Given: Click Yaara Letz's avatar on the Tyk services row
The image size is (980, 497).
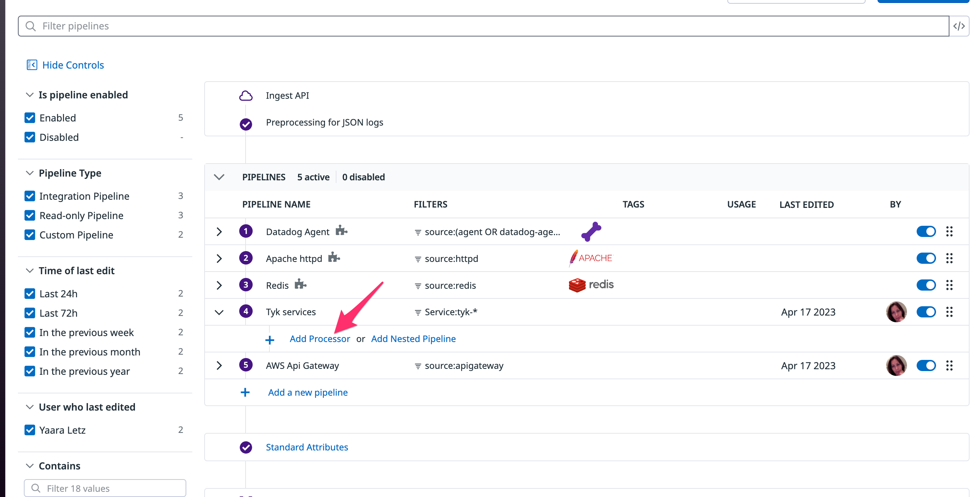Looking at the screenshot, I should click(897, 312).
